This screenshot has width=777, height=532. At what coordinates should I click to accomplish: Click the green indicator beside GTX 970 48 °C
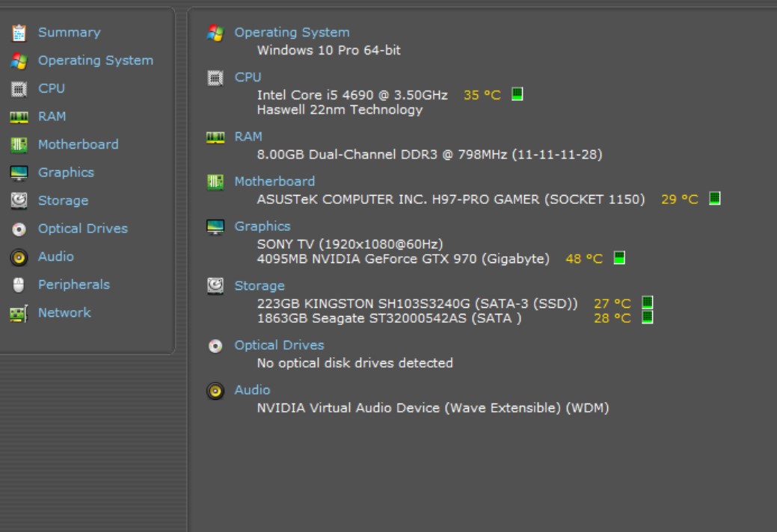(619, 258)
